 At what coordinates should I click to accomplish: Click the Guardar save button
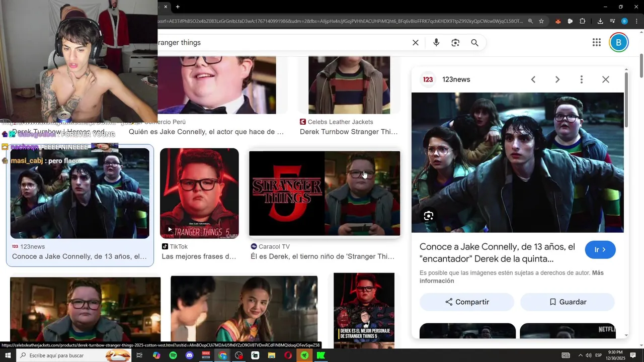[x=568, y=302]
